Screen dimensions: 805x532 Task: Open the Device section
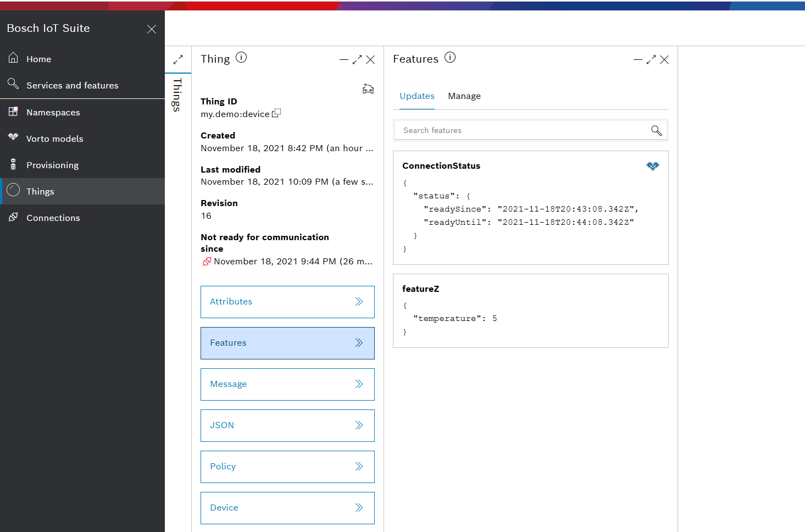coord(287,508)
